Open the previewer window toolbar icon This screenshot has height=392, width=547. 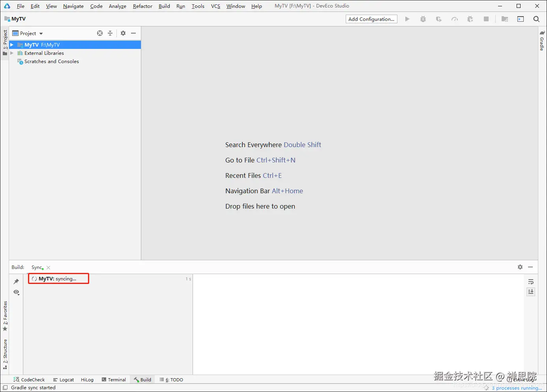[521, 19]
